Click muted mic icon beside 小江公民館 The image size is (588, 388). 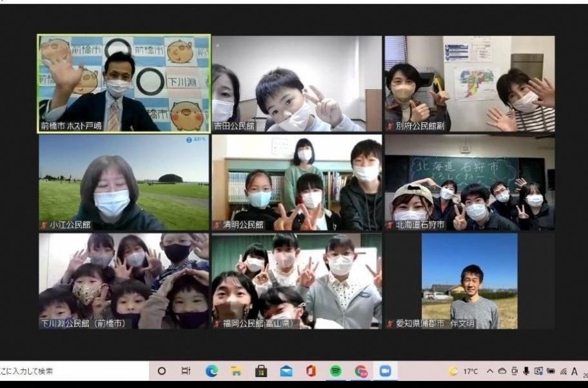44,226
